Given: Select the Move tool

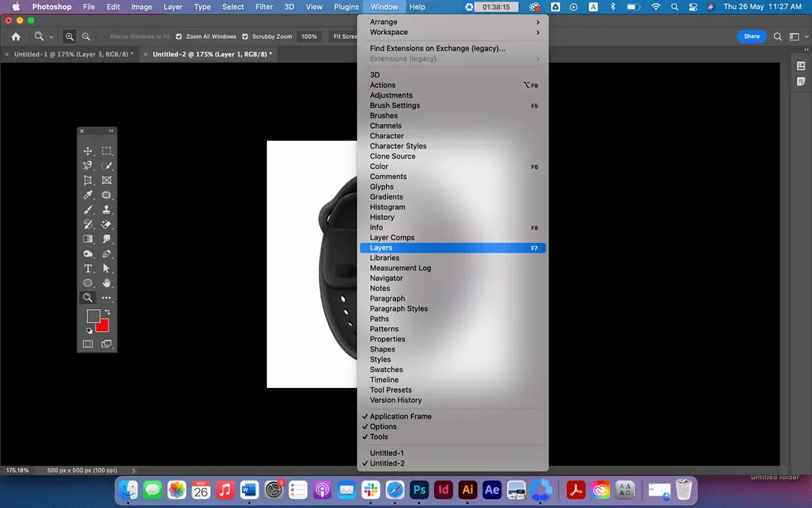Looking at the screenshot, I should (x=88, y=152).
